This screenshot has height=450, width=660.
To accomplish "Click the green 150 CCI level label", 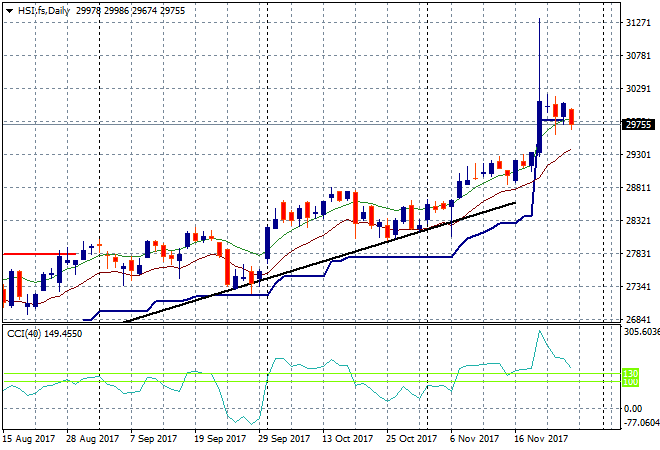I will [631, 374].
